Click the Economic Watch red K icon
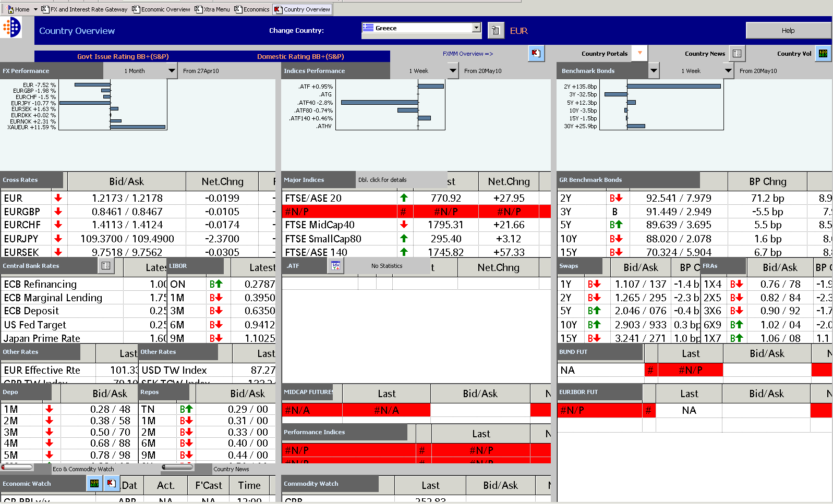 pos(111,483)
